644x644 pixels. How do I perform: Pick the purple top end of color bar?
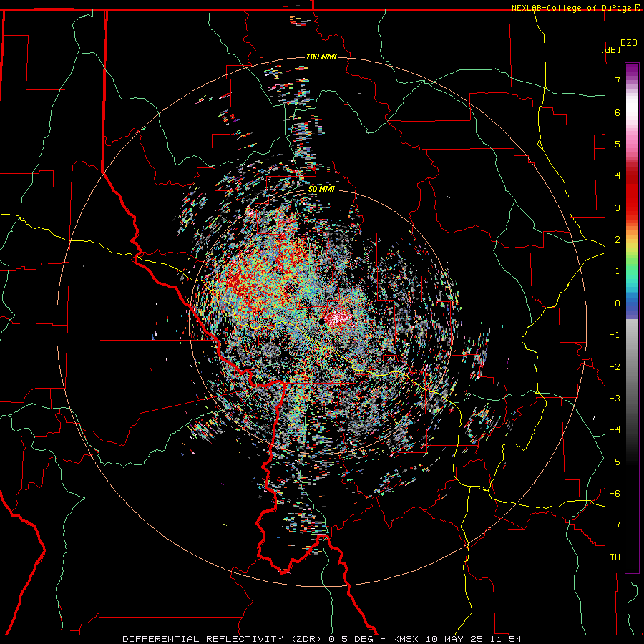[x=632, y=68]
